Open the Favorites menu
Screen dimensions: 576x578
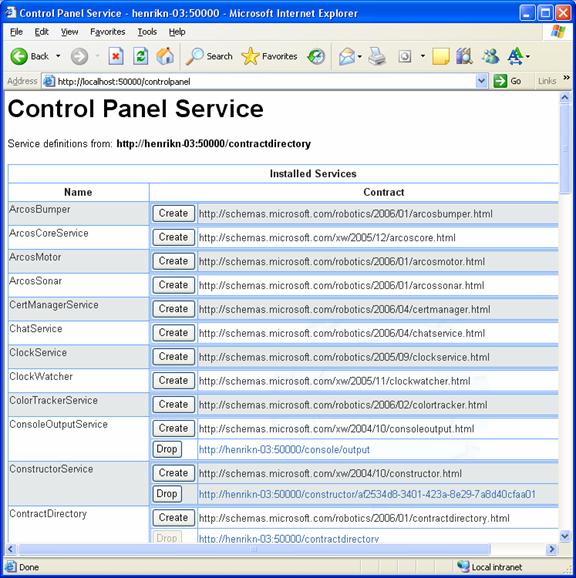tap(108, 32)
